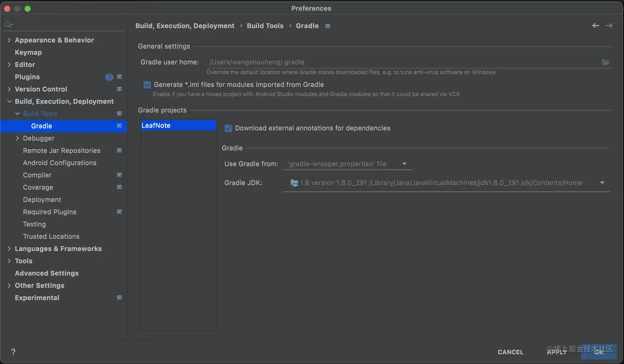Expand the Editor section
The image size is (624, 364).
9,64
